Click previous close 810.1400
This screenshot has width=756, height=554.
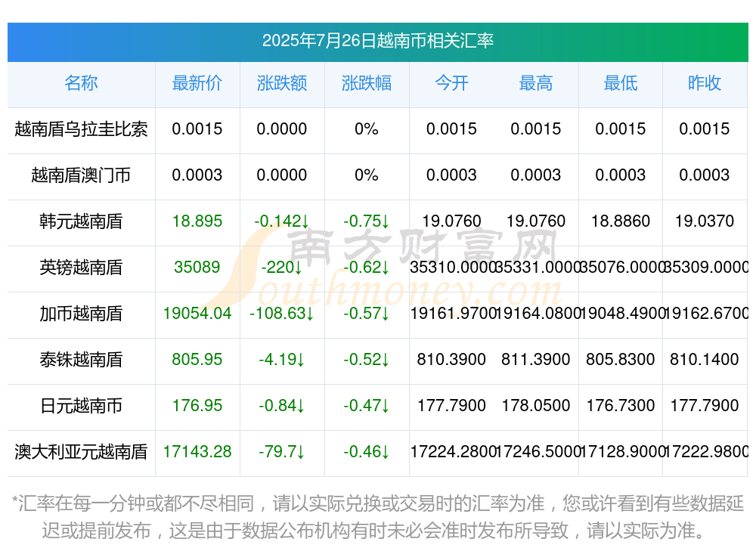coord(705,360)
